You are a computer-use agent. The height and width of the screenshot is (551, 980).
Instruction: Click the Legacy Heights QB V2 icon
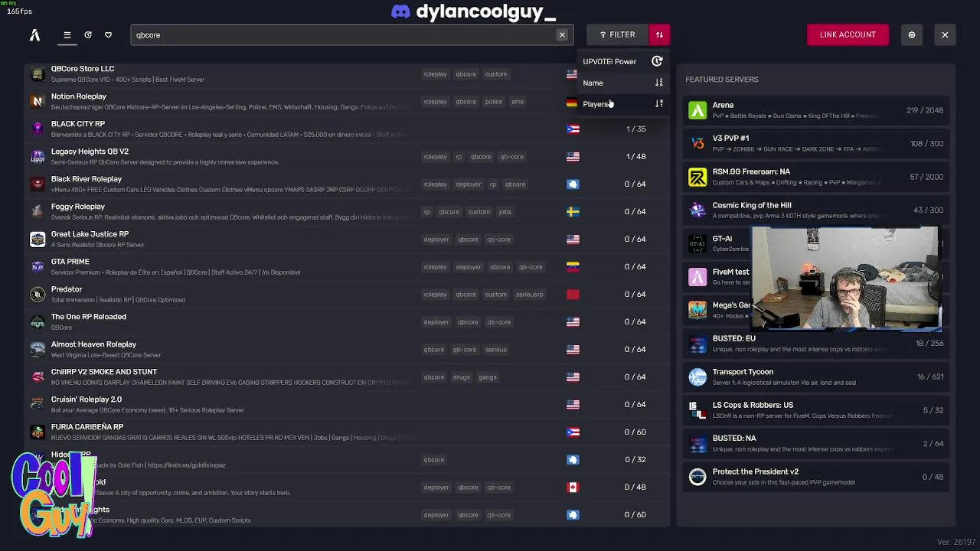click(x=38, y=157)
